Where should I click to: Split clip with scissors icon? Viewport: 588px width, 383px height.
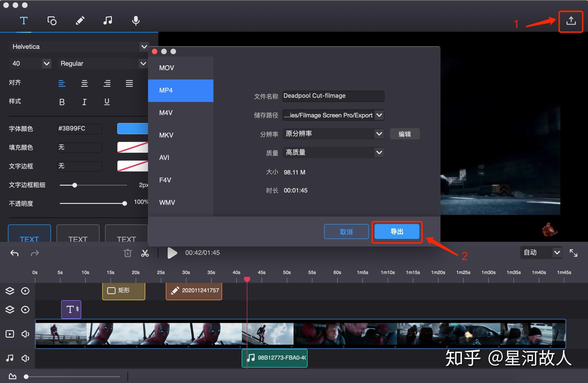click(145, 253)
